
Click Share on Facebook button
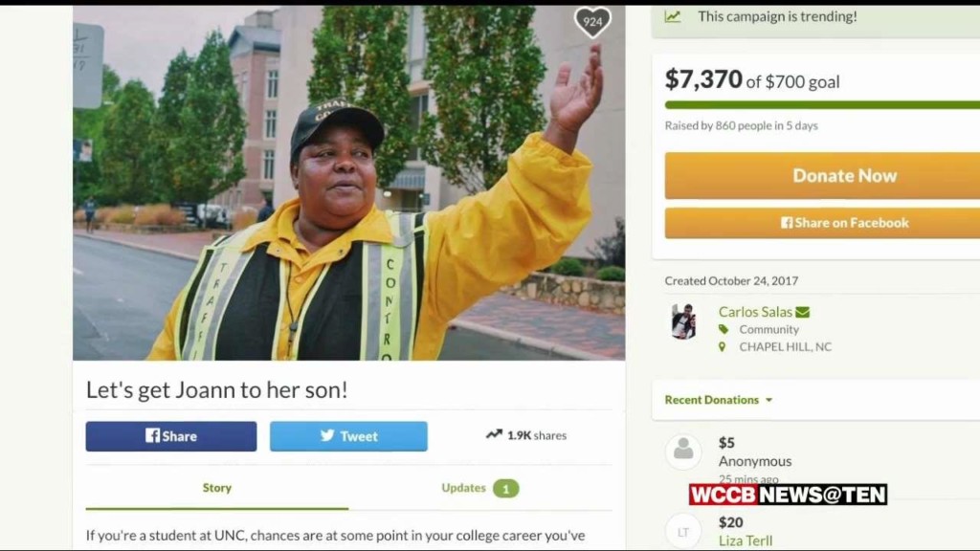coord(822,223)
